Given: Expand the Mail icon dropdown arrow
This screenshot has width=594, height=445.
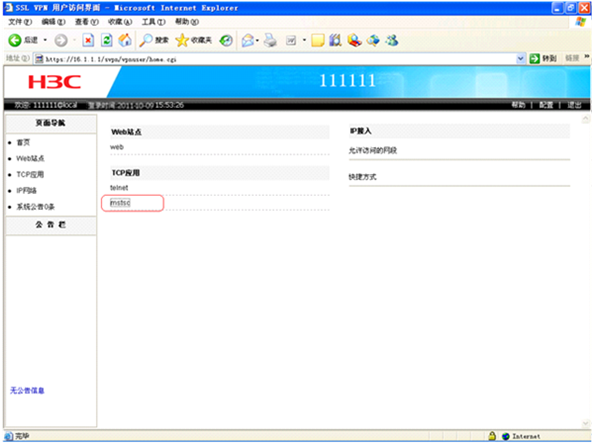Looking at the screenshot, I should tap(258, 40).
